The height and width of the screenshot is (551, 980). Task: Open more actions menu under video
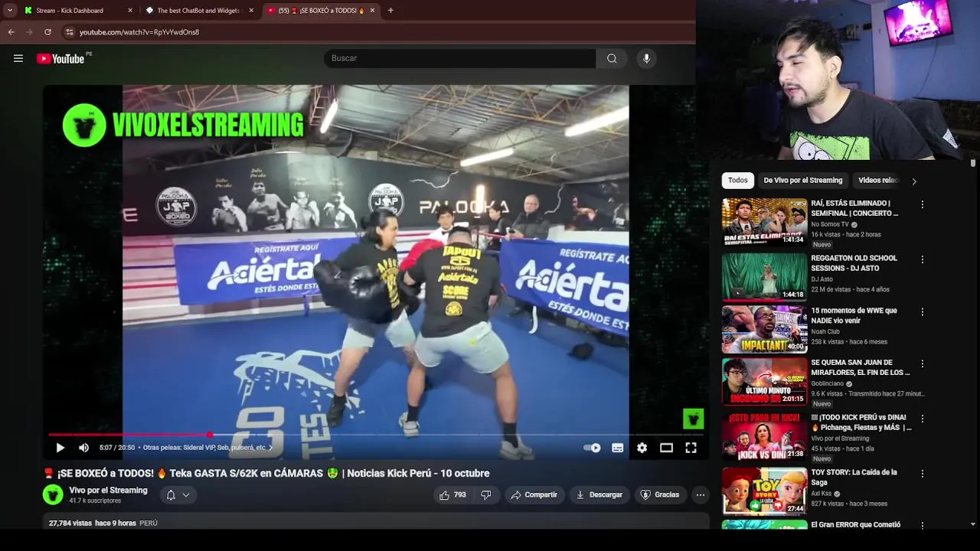click(700, 494)
